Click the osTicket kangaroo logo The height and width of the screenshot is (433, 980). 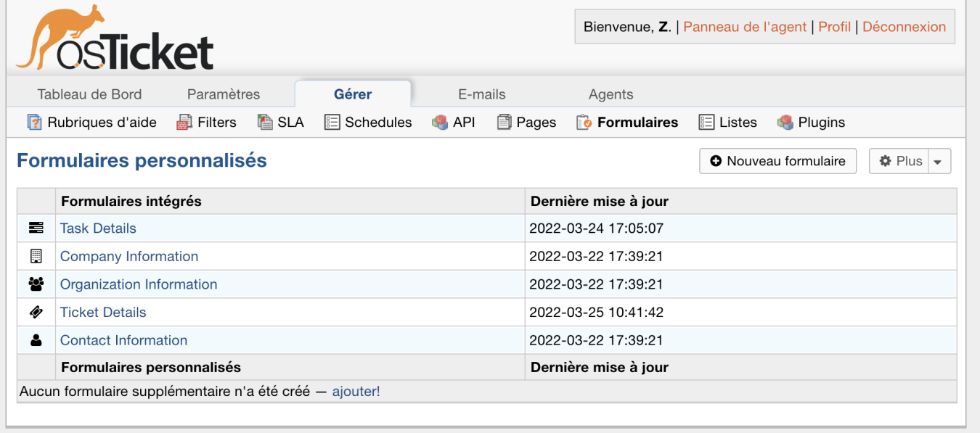[x=115, y=38]
